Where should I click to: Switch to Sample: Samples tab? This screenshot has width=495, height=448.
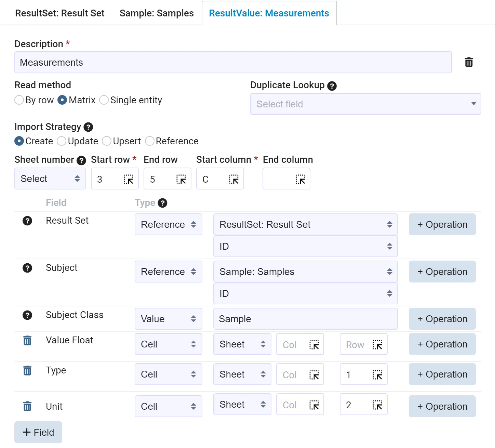coord(157,13)
